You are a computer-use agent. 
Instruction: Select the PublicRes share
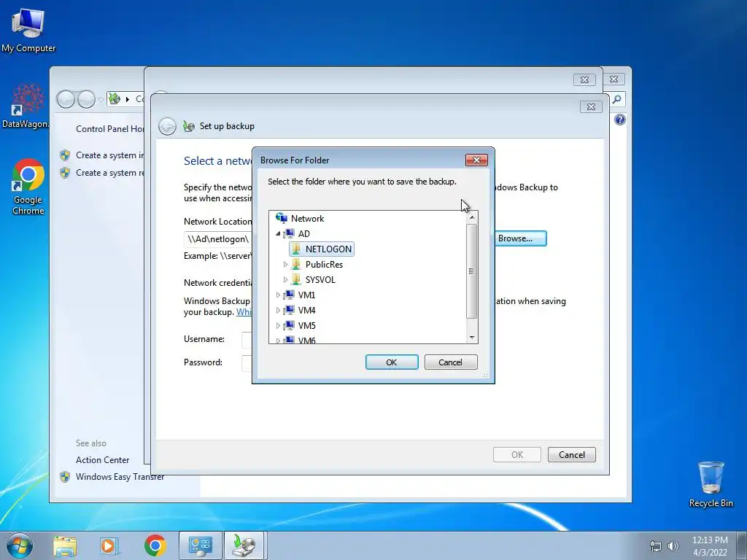324,264
